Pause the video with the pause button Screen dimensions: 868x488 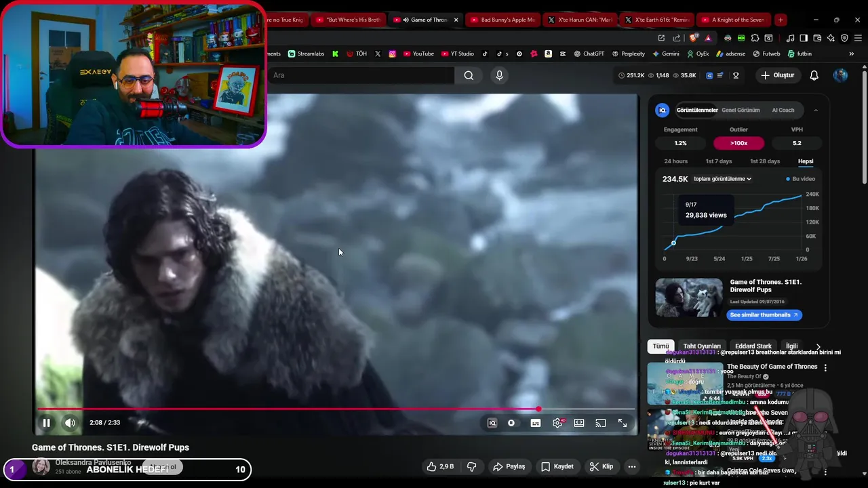46,423
